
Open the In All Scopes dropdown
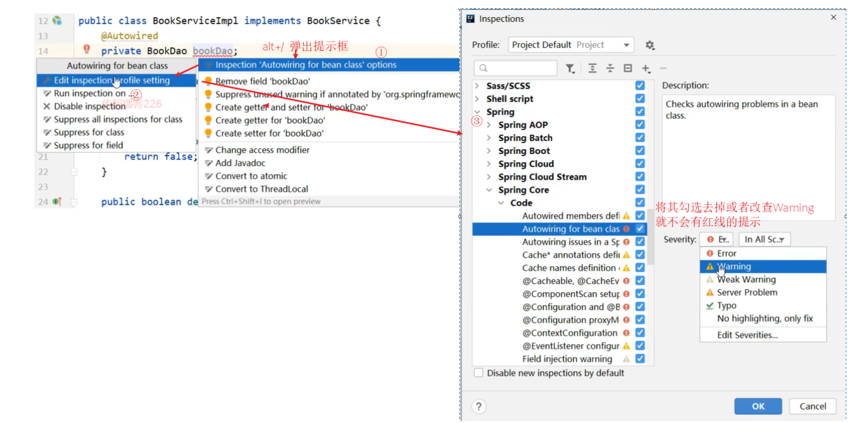coord(765,239)
